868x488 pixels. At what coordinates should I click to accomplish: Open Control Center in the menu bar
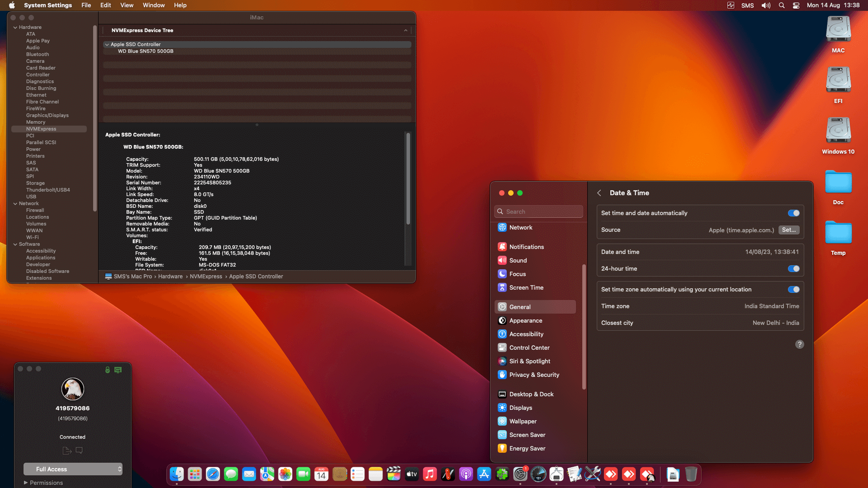click(x=796, y=5)
